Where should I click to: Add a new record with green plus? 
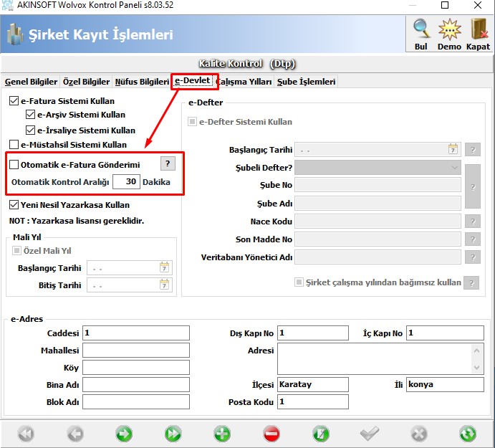(222, 434)
